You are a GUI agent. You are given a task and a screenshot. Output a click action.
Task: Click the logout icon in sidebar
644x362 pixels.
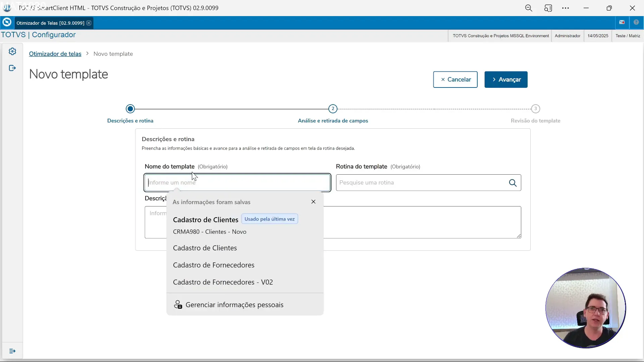point(12,68)
